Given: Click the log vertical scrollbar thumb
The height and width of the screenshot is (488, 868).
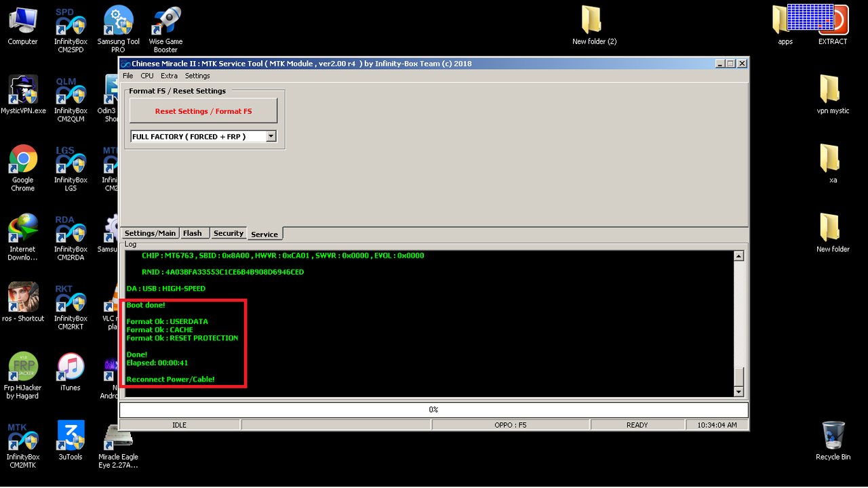Looking at the screenshot, I should 739,376.
